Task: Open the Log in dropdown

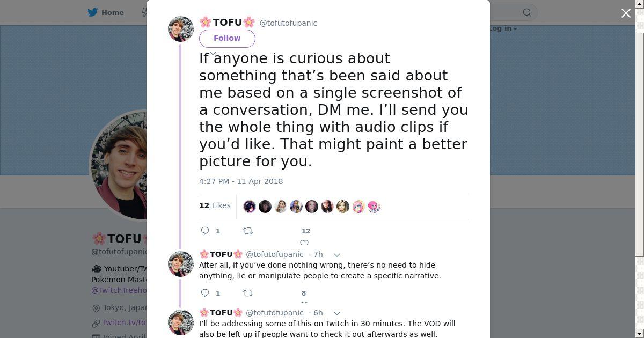Action: coord(503,28)
